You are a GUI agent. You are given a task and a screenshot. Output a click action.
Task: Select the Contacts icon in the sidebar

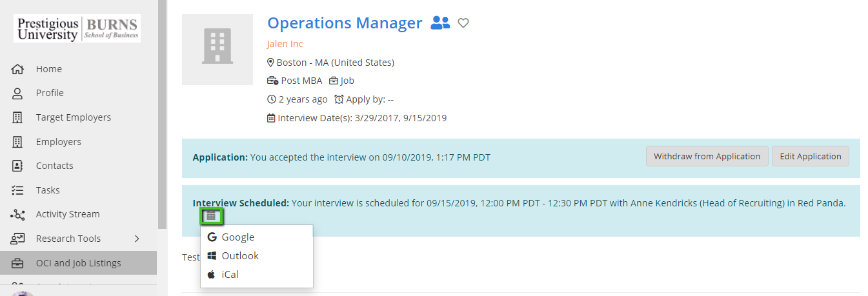17,166
